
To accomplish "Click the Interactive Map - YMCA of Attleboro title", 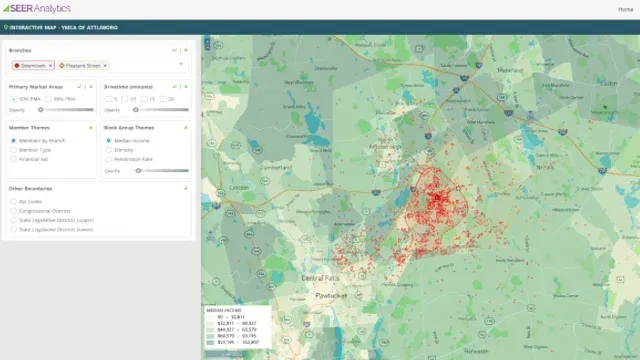I will coord(63,27).
